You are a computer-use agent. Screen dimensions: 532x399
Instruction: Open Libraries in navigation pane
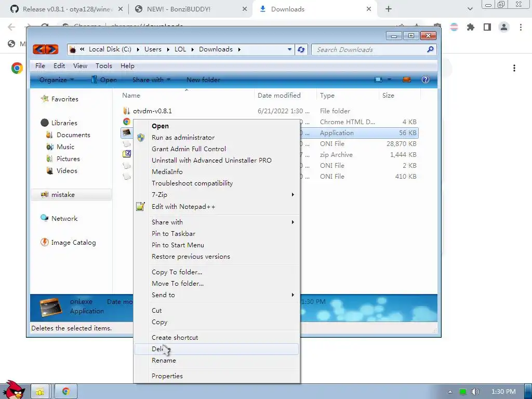64,123
